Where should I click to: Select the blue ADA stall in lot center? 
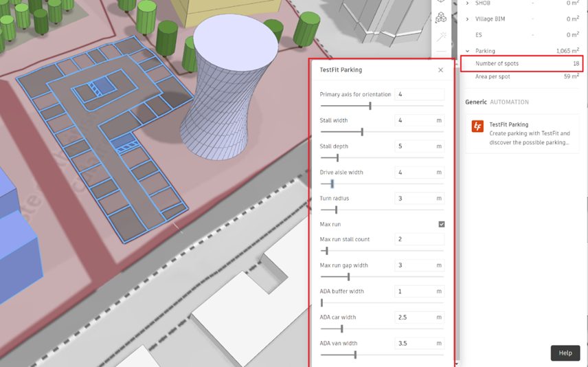(x=104, y=85)
